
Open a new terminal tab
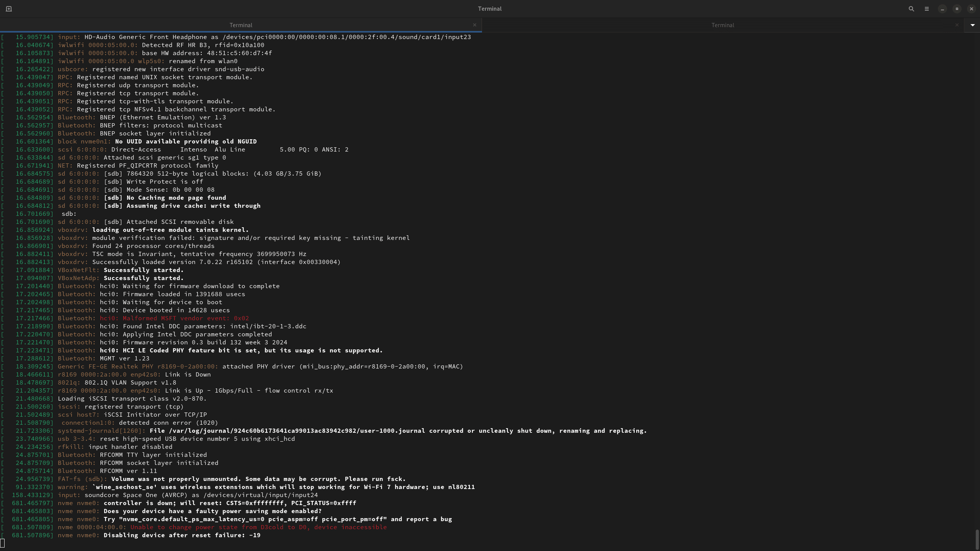tap(9, 9)
